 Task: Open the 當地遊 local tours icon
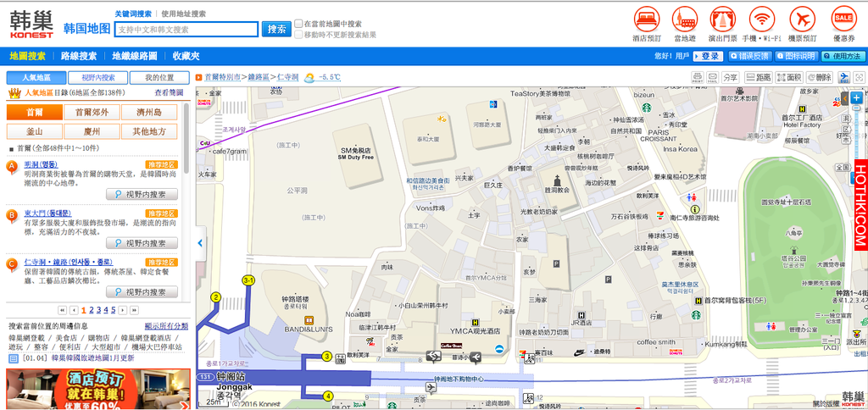[x=685, y=19]
